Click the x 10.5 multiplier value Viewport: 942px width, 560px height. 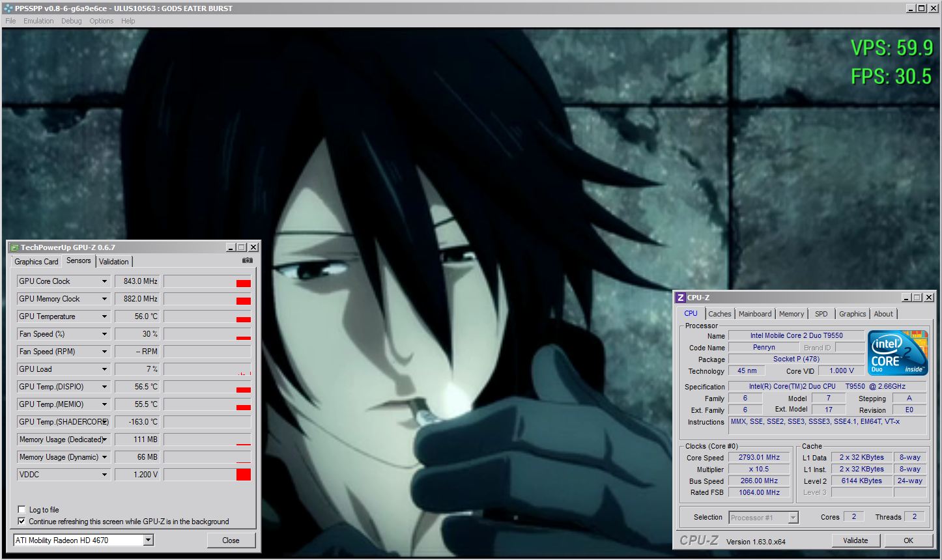(x=759, y=469)
